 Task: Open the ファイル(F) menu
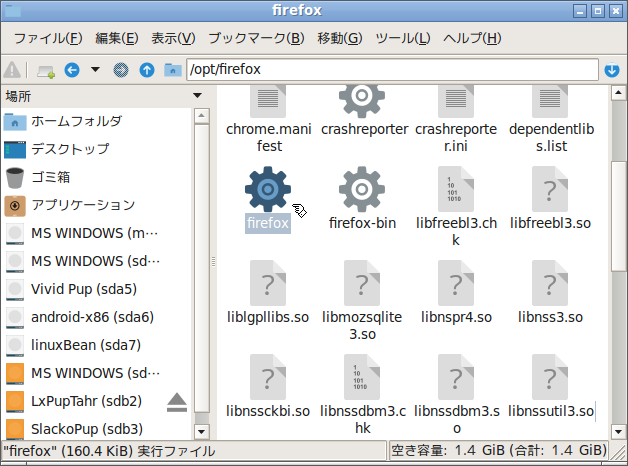pos(48,38)
